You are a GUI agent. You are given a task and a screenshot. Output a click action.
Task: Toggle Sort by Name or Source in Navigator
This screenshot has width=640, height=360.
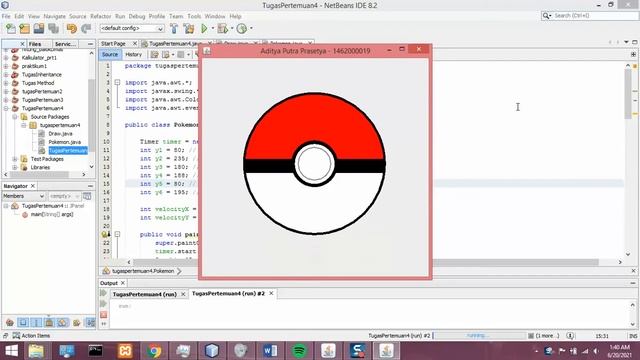coord(90,323)
